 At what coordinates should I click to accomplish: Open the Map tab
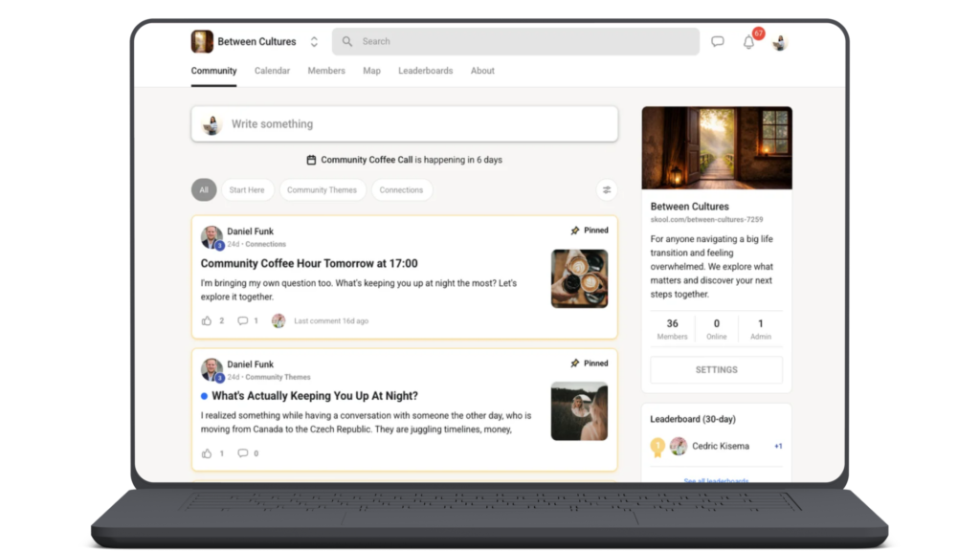pyautogui.click(x=372, y=71)
